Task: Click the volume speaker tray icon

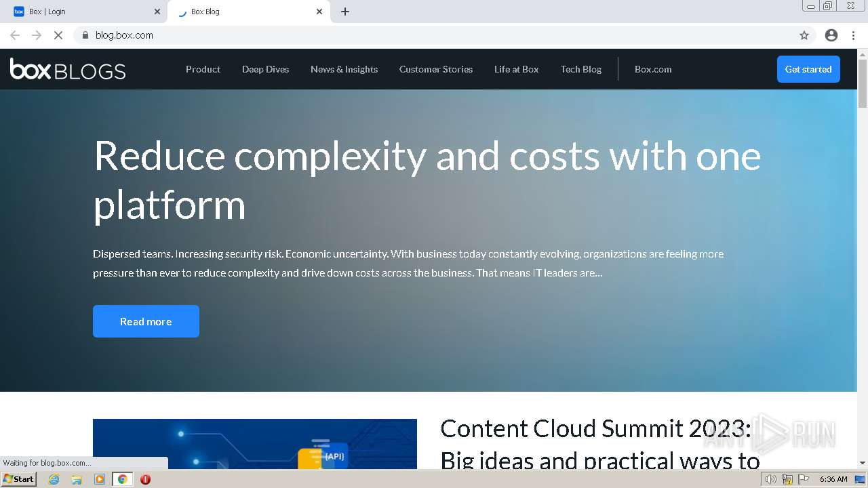Action: (x=770, y=479)
